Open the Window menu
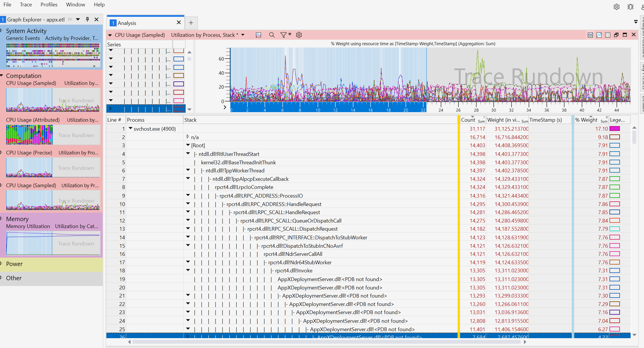The height and width of the screenshot is (348, 644). [x=75, y=5]
